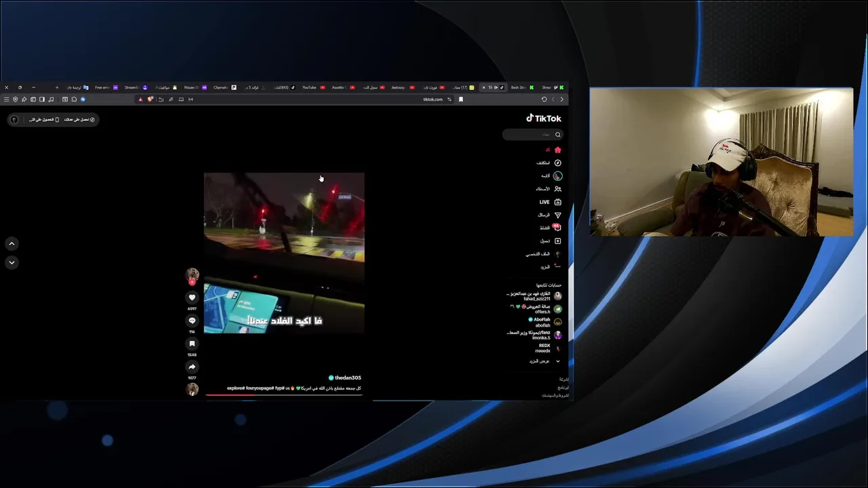Switch to the Clipmaker tab
868x488 pixels.
coord(225,87)
